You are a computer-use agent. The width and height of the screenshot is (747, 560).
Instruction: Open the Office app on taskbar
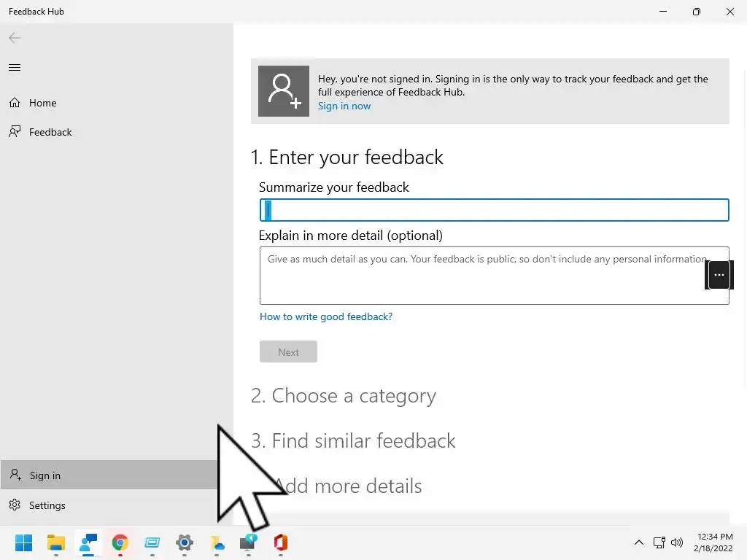281,542
